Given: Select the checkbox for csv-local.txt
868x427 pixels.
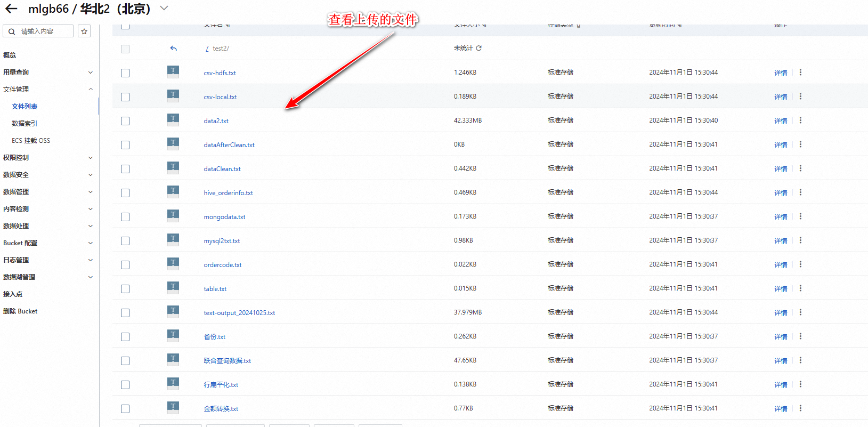Looking at the screenshot, I should pyautogui.click(x=125, y=97).
